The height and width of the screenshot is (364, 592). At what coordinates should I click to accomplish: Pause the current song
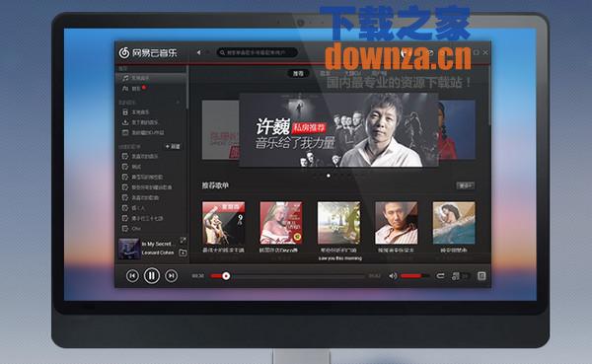(151, 275)
